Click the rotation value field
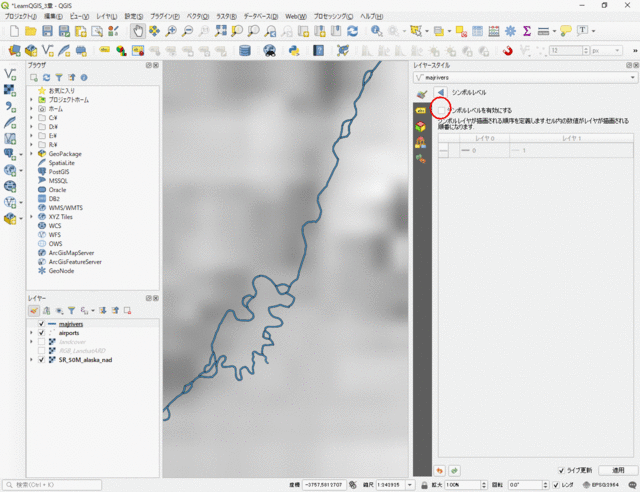The image size is (640, 492). [x=525, y=485]
